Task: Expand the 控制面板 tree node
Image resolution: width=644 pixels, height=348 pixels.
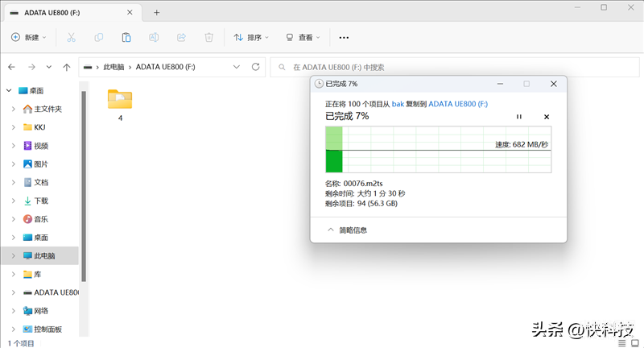Action: click(x=14, y=329)
